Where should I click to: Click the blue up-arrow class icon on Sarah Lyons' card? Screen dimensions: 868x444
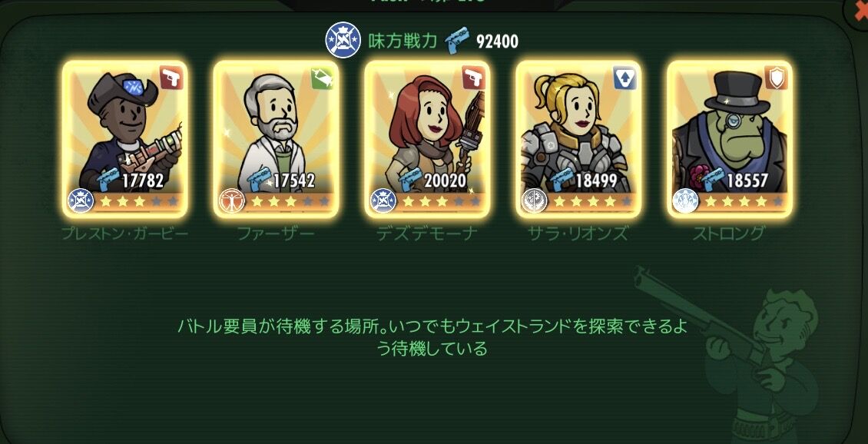624,78
